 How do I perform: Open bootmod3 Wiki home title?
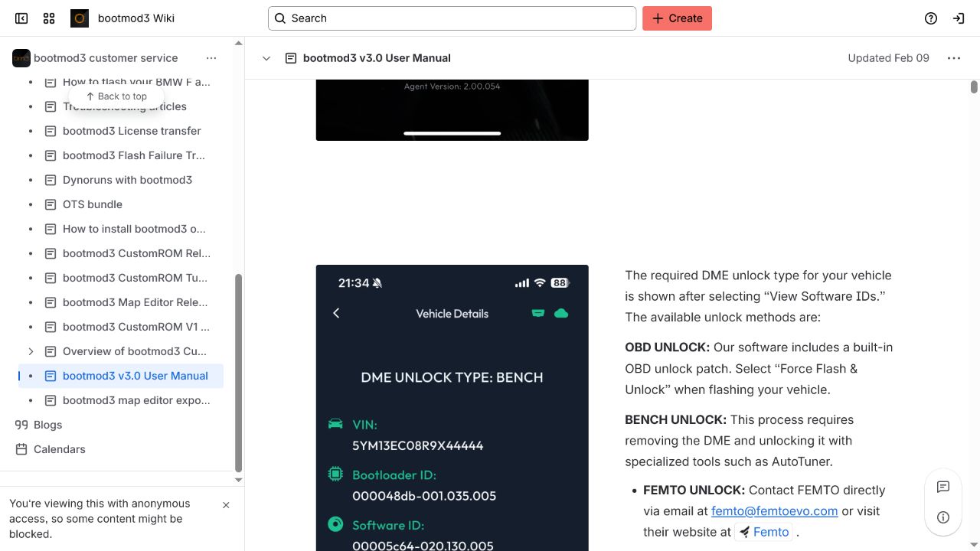point(136,18)
